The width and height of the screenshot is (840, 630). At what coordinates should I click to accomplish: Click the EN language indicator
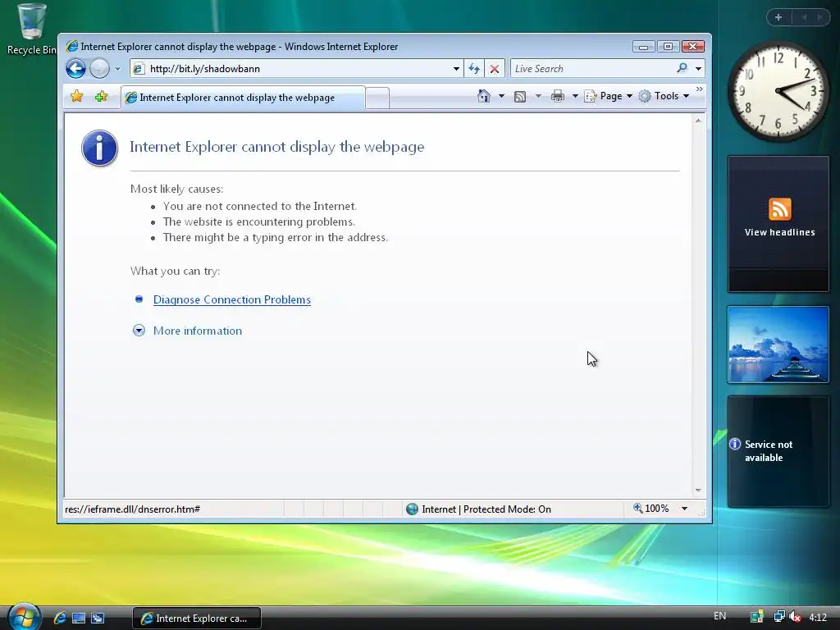(719, 616)
